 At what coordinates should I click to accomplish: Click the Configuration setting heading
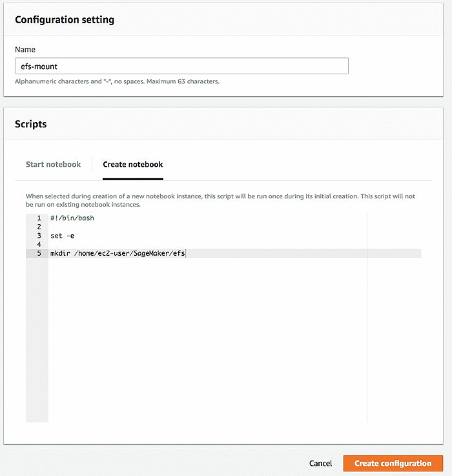pos(65,20)
